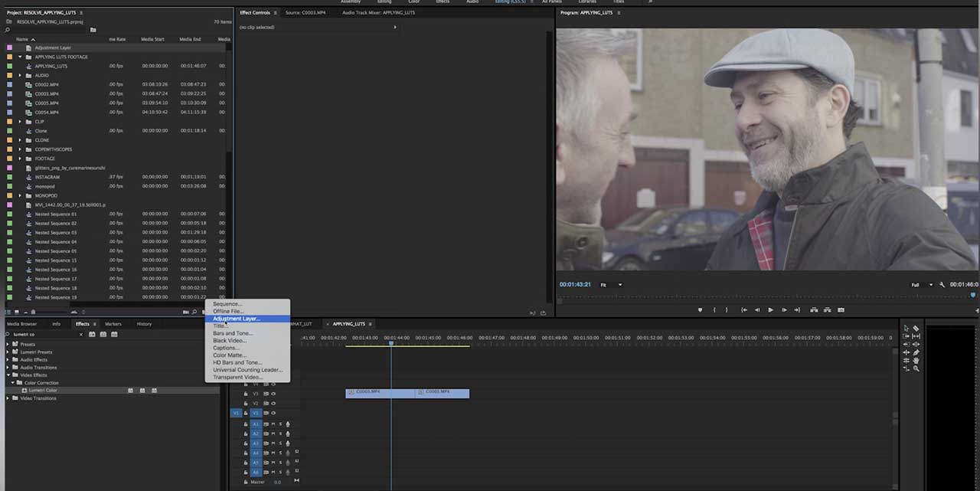Mute audio track A1
Image resolution: width=980 pixels, height=491 pixels.
point(273,424)
